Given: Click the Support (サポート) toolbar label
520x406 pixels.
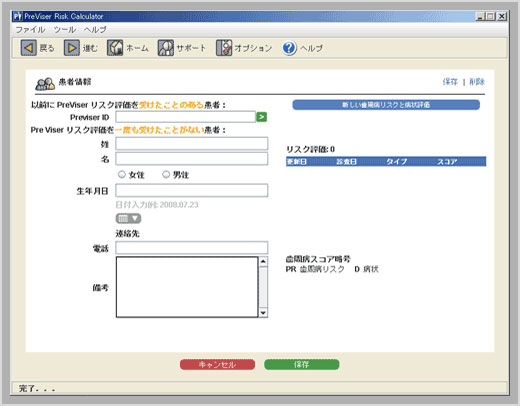Looking at the screenshot, I should click(191, 48).
